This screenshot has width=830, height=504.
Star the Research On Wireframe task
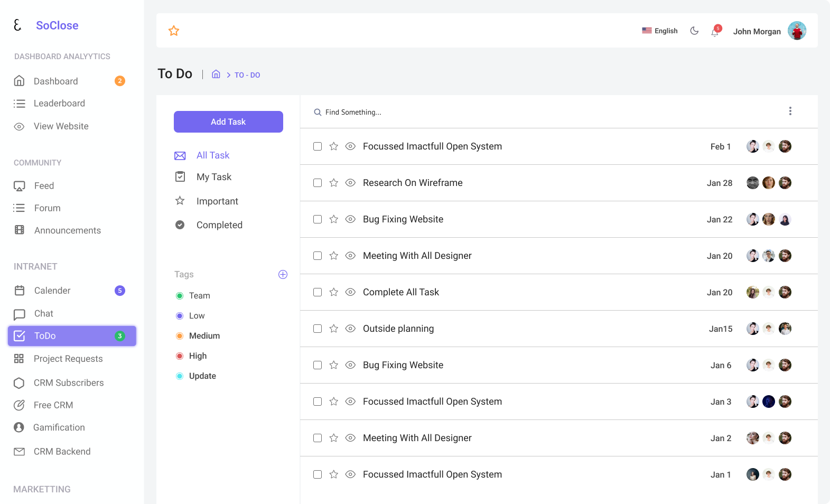333,183
